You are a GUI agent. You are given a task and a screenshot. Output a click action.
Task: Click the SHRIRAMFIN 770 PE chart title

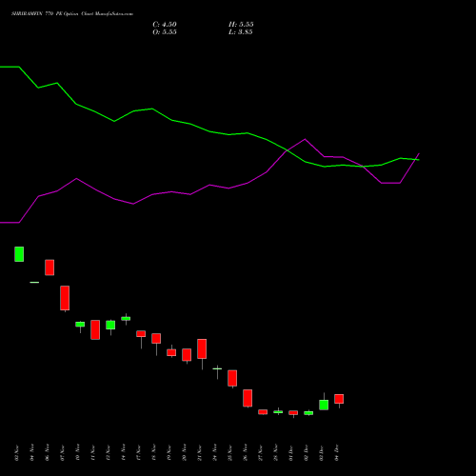pyautogui.click(x=72, y=14)
